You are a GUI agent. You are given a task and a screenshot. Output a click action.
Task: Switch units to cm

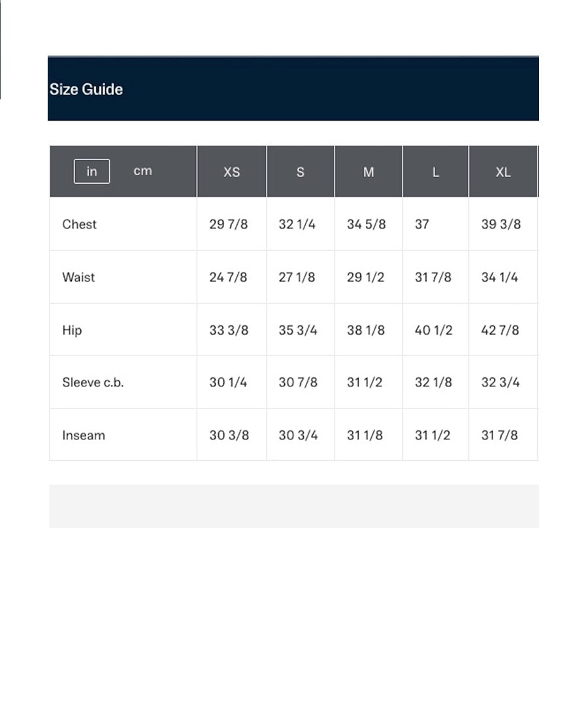tap(142, 171)
